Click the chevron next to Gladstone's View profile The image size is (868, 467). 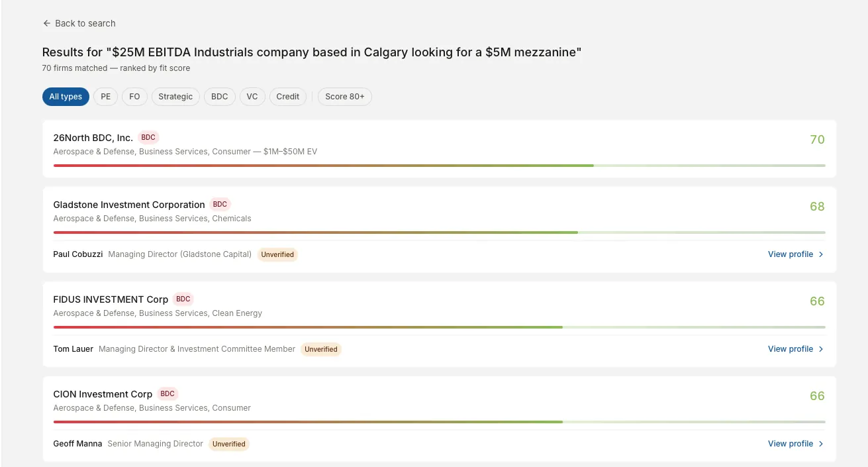tap(820, 254)
